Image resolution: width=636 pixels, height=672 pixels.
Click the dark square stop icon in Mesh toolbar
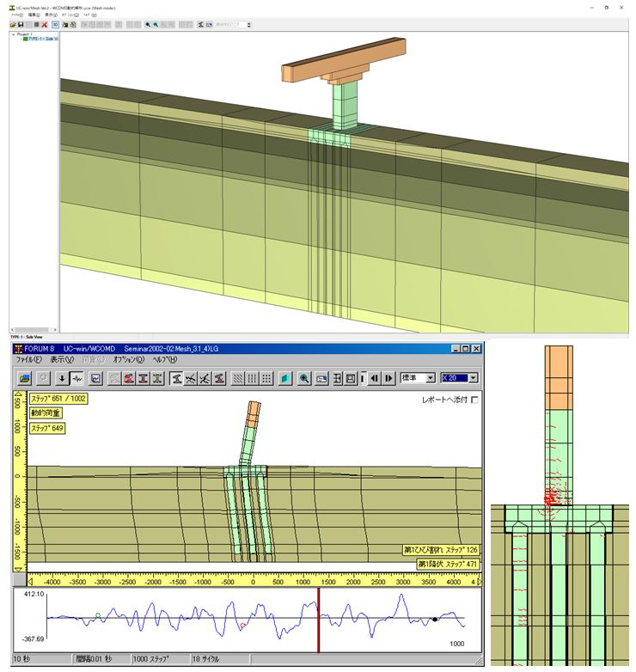pyautogui.click(x=36, y=25)
